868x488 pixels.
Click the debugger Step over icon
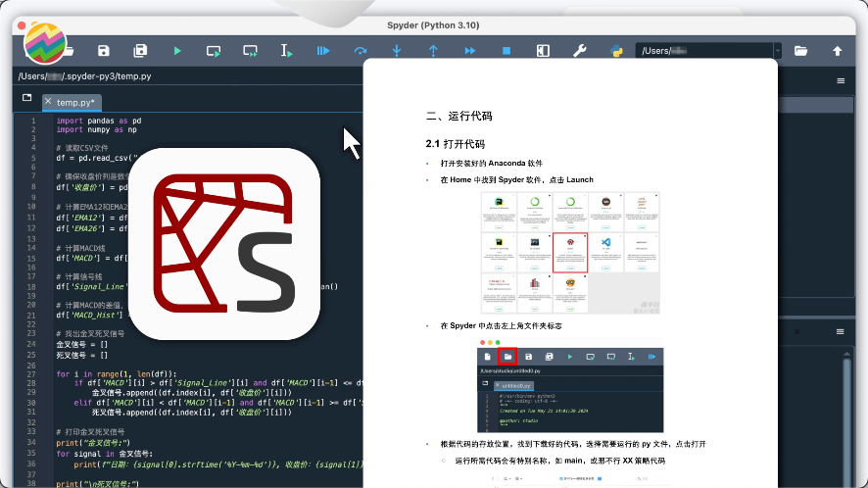pyautogui.click(x=360, y=50)
